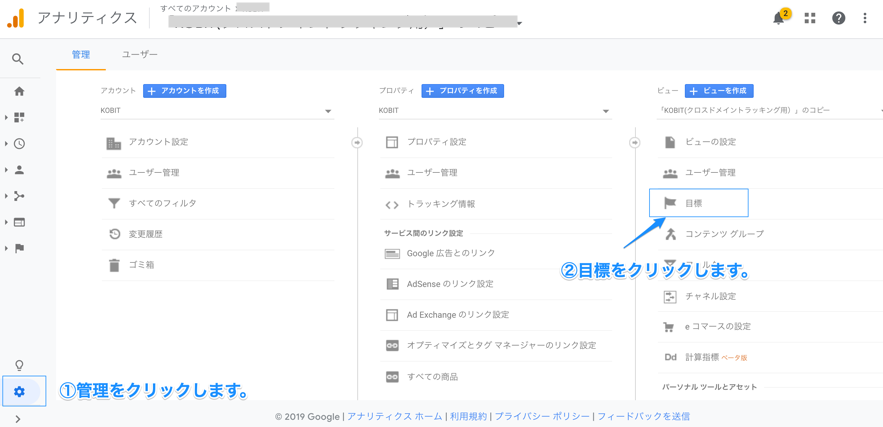The width and height of the screenshot is (883, 427).
Task: Open the three-dot more options menu
Action: click(x=865, y=18)
